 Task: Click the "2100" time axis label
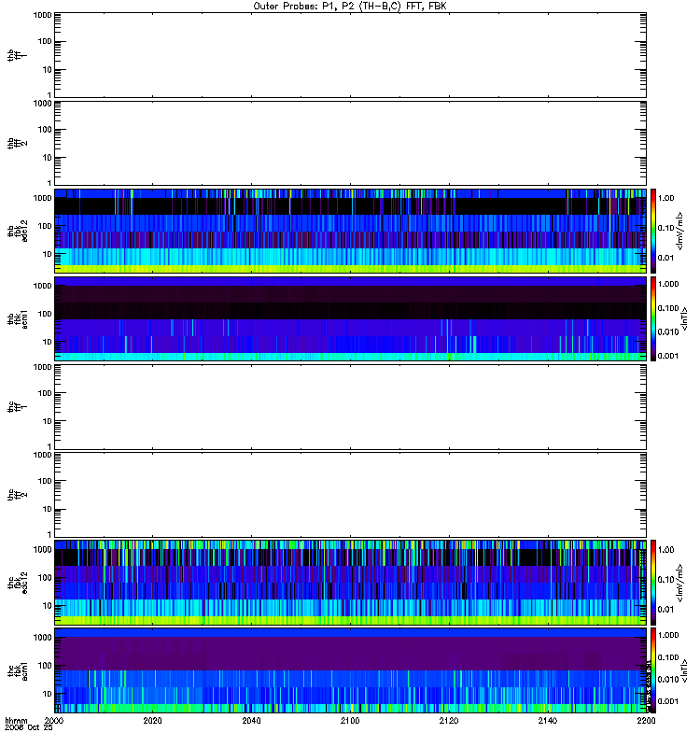[x=350, y=720]
